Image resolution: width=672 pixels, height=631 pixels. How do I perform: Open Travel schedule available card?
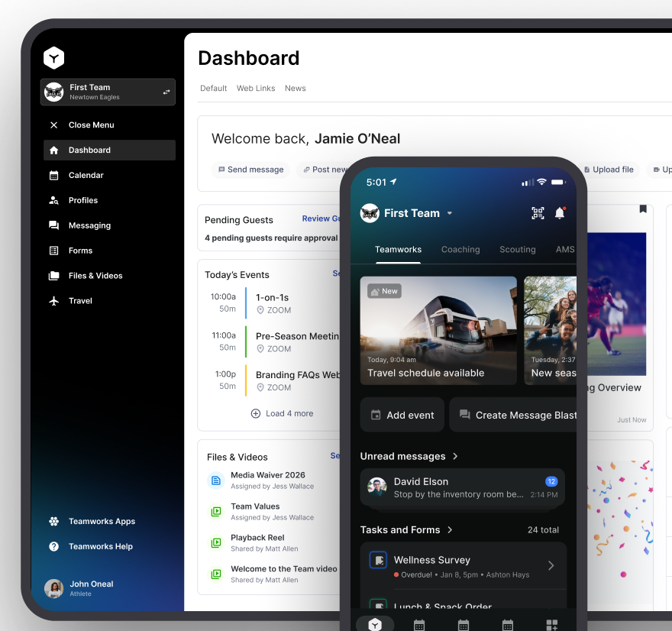(x=438, y=330)
